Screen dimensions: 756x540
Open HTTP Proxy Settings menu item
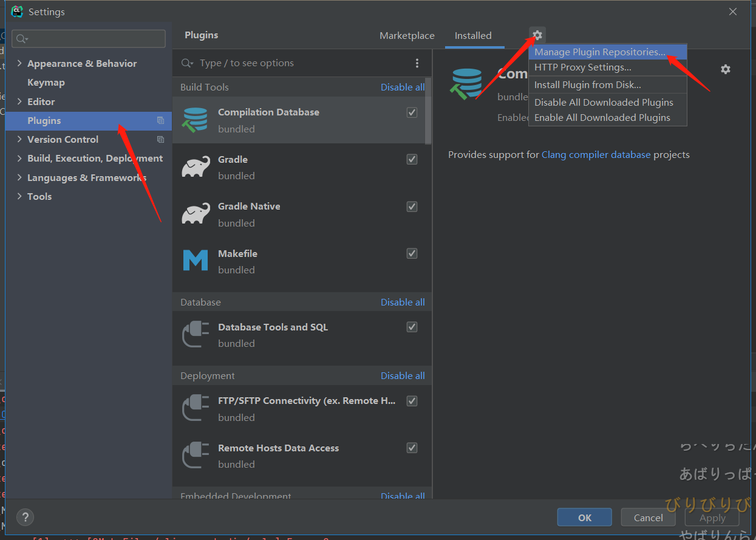click(607, 67)
